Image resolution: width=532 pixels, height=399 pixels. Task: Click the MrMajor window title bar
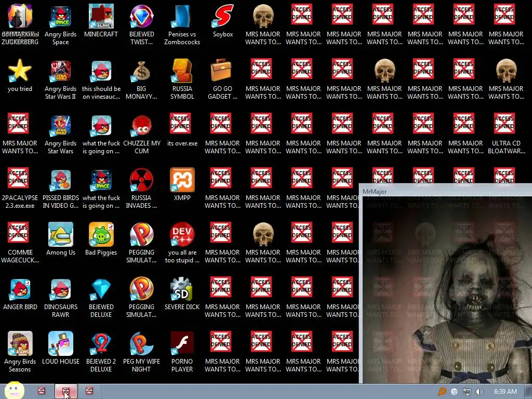point(446,191)
